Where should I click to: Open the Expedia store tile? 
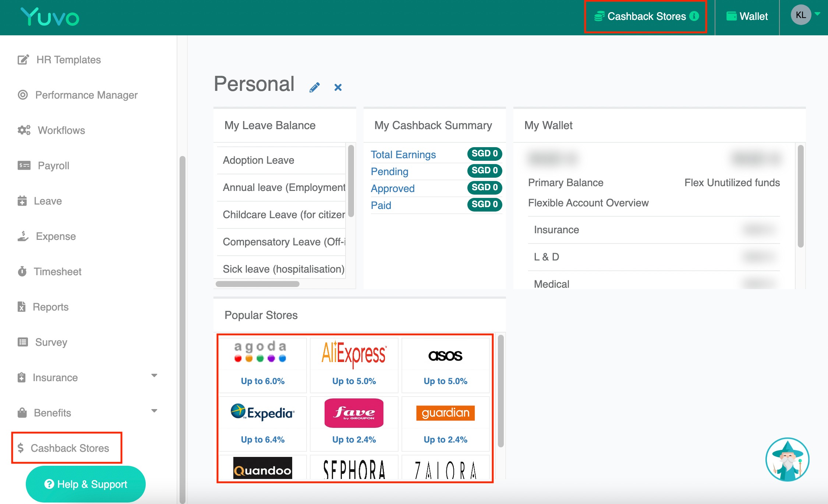click(x=263, y=423)
